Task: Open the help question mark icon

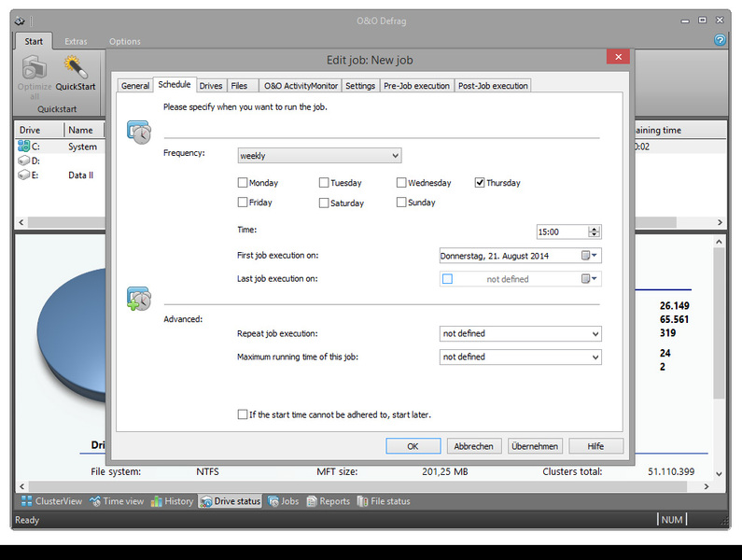Action: pyautogui.click(x=720, y=40)
